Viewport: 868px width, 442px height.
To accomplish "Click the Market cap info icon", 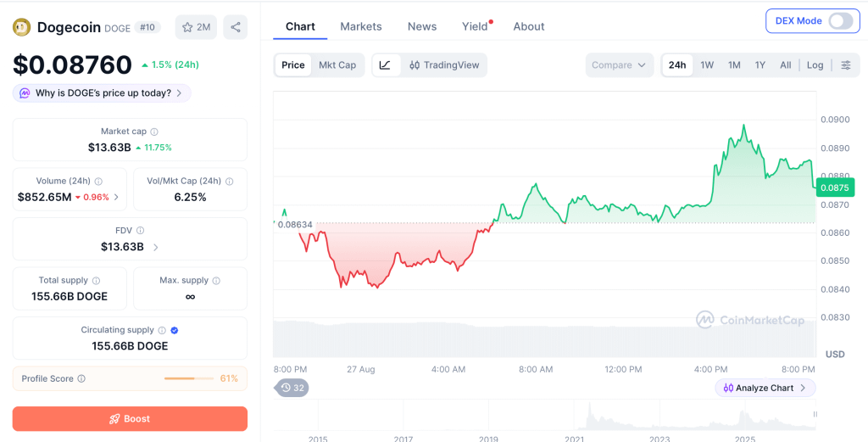I will pyautogui.click(x=154, y=131).
